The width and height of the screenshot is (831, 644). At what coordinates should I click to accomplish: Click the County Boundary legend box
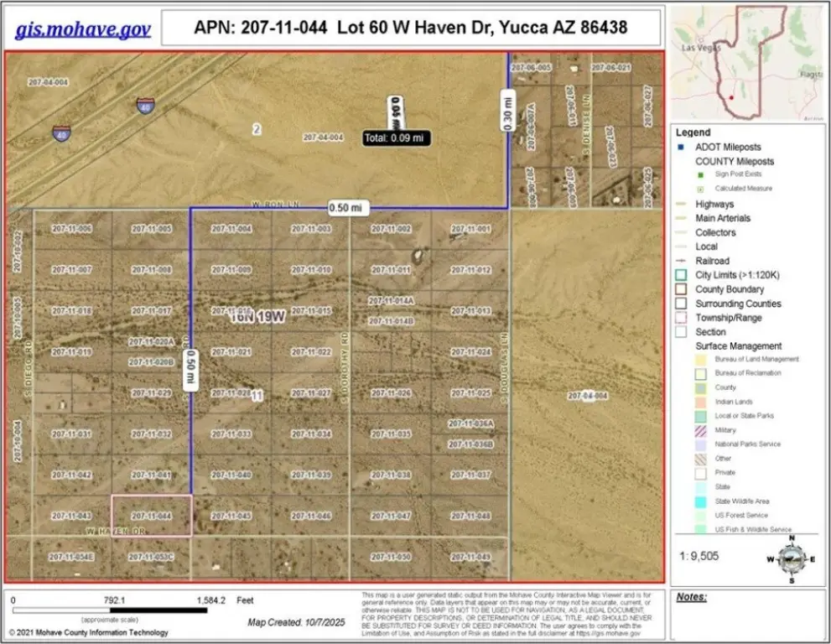[x=684, y=289]
